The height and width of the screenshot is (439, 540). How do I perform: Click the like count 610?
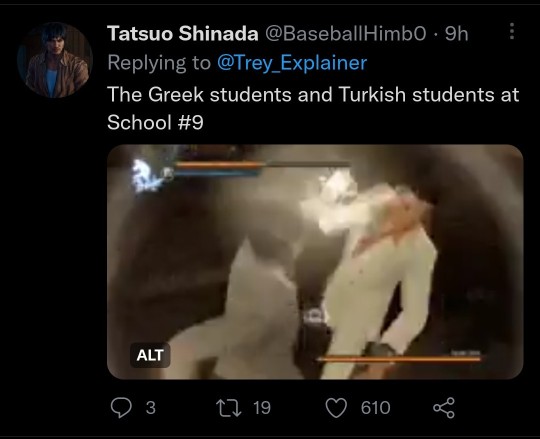(x=375, y=408)
